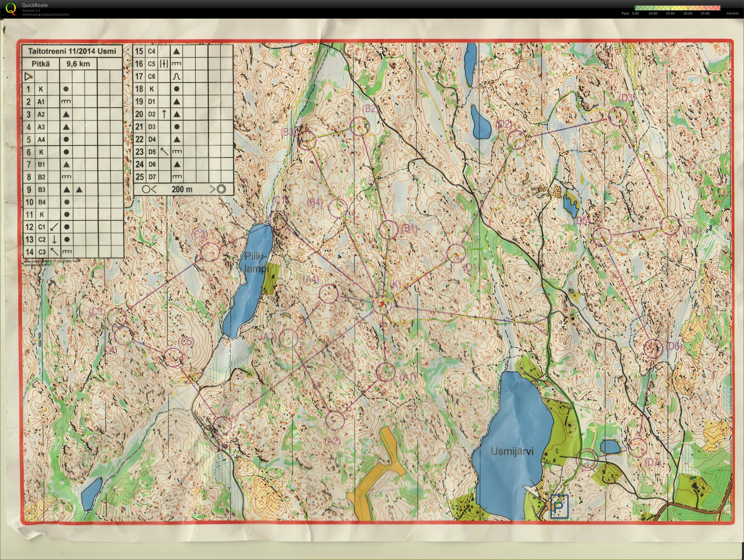Click the (K) center control label

click(x=395, y=284)
